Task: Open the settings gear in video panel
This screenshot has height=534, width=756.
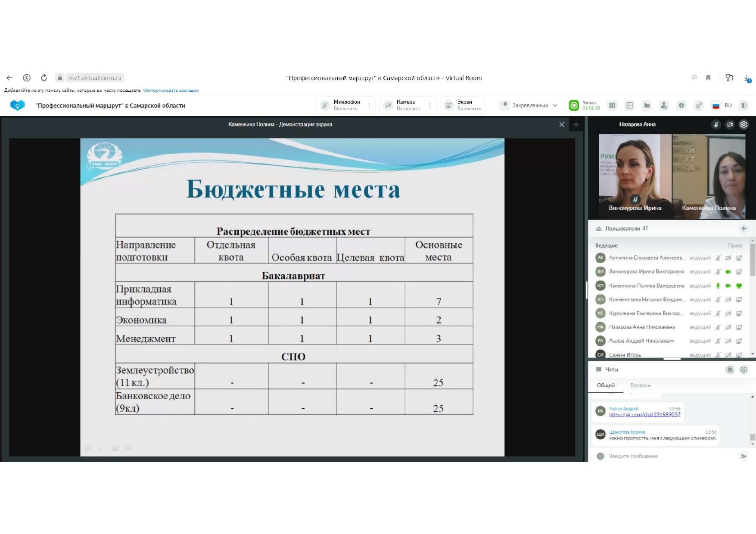Action: [x=744, y=124]
